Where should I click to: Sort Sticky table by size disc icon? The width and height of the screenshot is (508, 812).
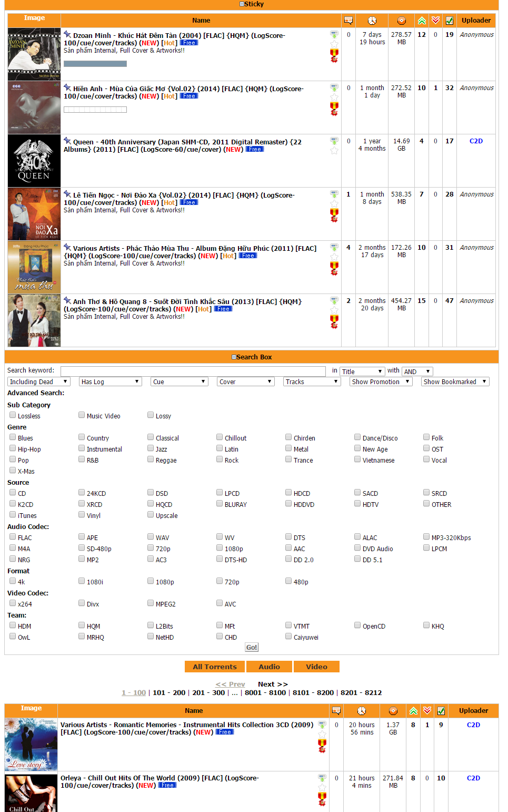pyautogui.click(x=402, y=21)
